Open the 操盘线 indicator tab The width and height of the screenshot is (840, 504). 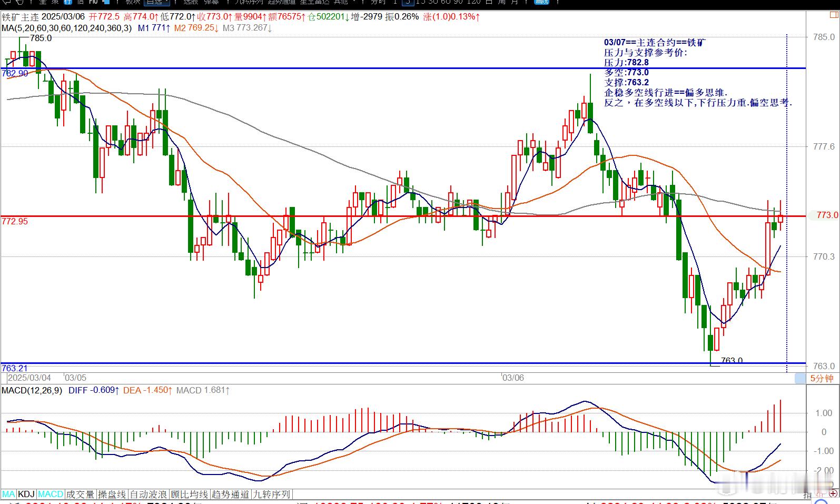(112, 495)
